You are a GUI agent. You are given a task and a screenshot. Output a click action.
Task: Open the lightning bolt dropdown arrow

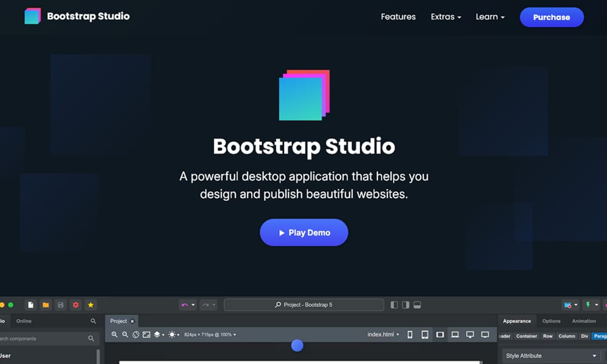[597, 305]
